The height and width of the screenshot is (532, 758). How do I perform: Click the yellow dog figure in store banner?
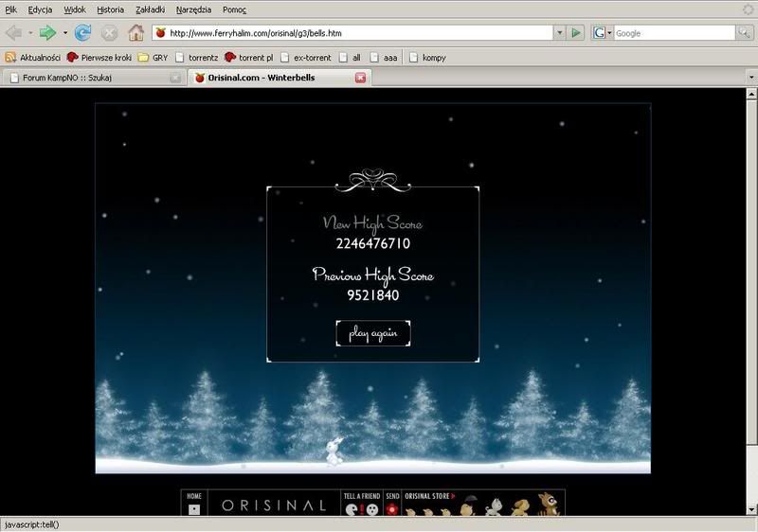pyautogui.click(x=520, y=508)
